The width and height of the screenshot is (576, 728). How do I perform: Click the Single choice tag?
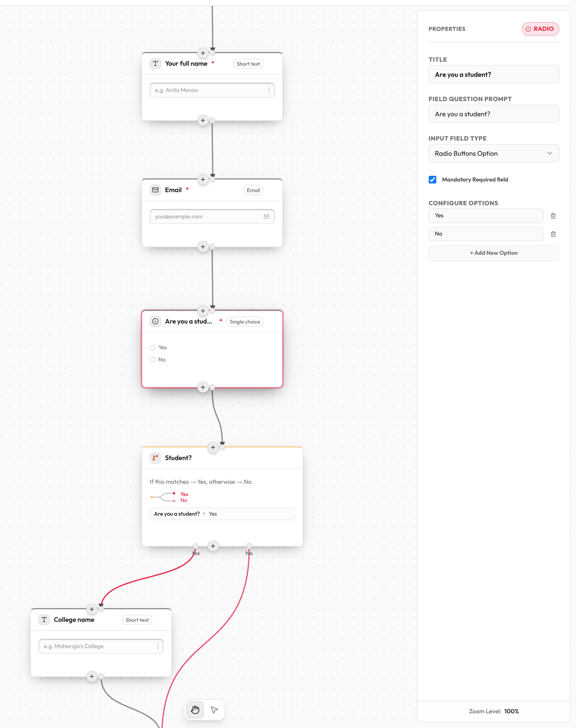pos(245,322)
